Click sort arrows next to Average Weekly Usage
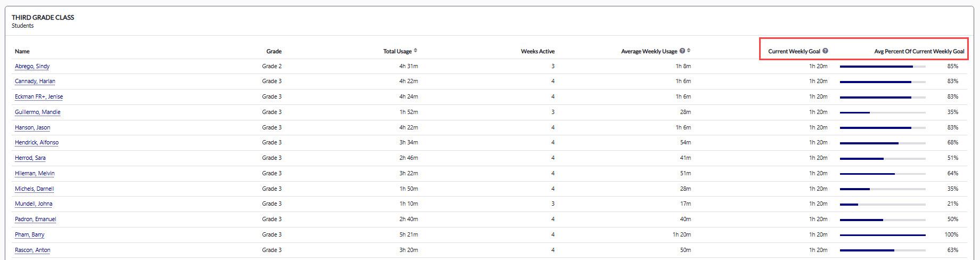 pyautogui.click(x=689, y=51)
